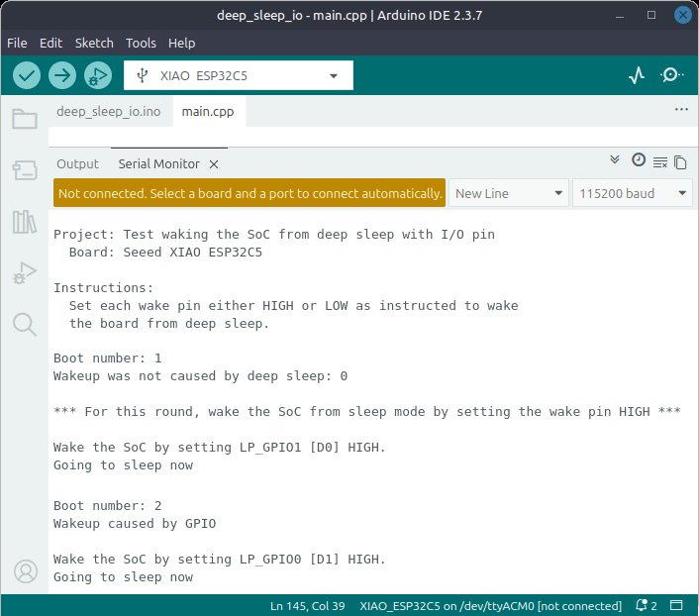The height and width of the screenshot is (616, 699).
Task: Copy the Serial Monitor output
Action: 680,162
